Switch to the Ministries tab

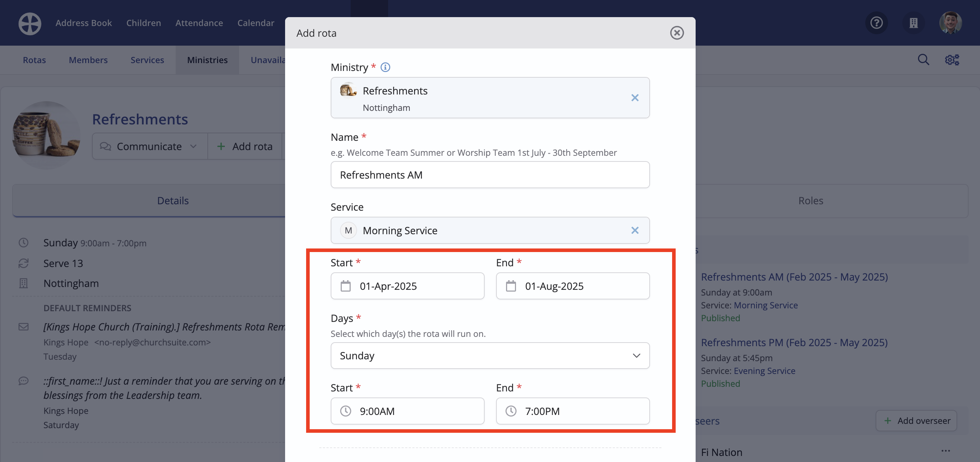tap(207, 60)
